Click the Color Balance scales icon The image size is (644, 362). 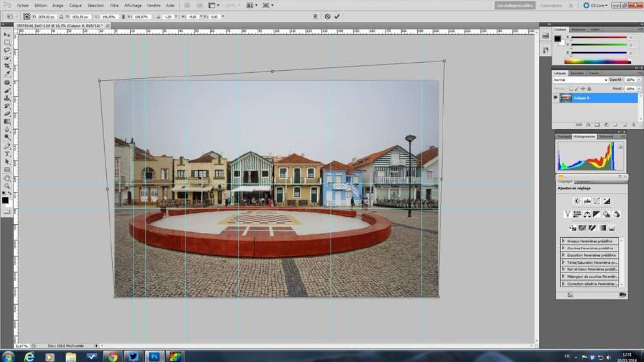click(587, 214)
